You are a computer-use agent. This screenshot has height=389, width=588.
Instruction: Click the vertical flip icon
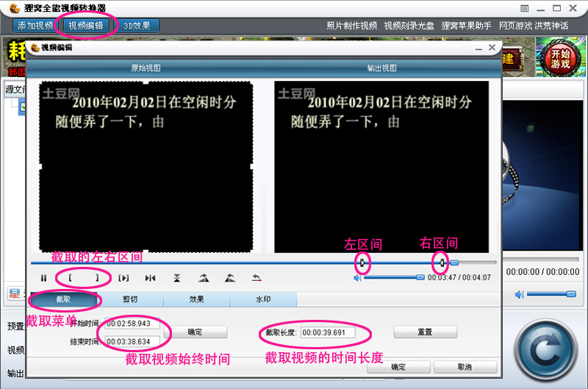[176, 278]
